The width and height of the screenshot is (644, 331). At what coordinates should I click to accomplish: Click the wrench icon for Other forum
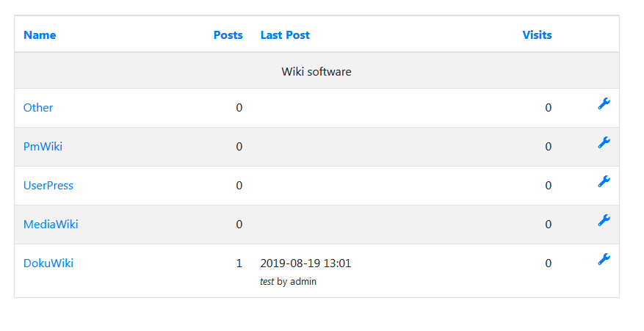[604, 104]
